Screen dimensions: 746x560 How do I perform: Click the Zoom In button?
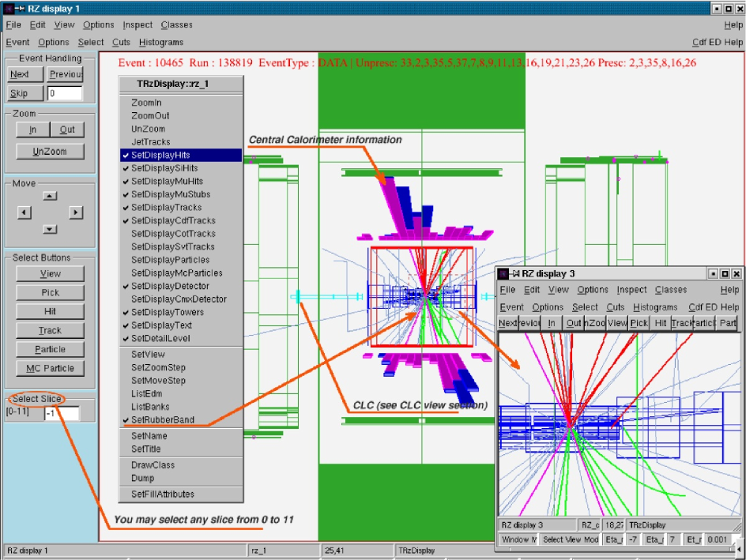(x=33, y=130)
